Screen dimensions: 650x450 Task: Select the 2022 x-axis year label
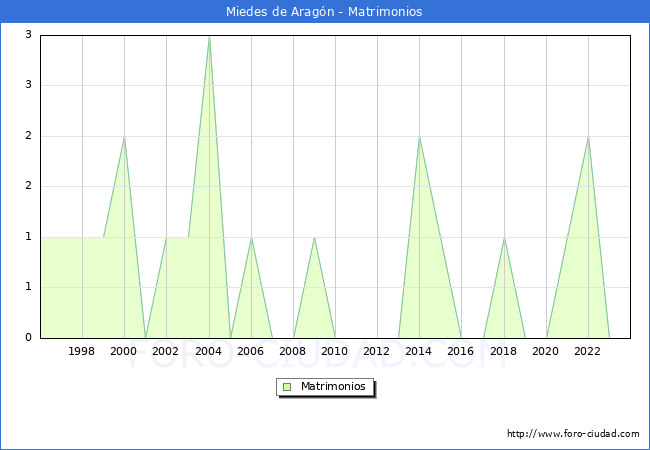tap(587, 351)
